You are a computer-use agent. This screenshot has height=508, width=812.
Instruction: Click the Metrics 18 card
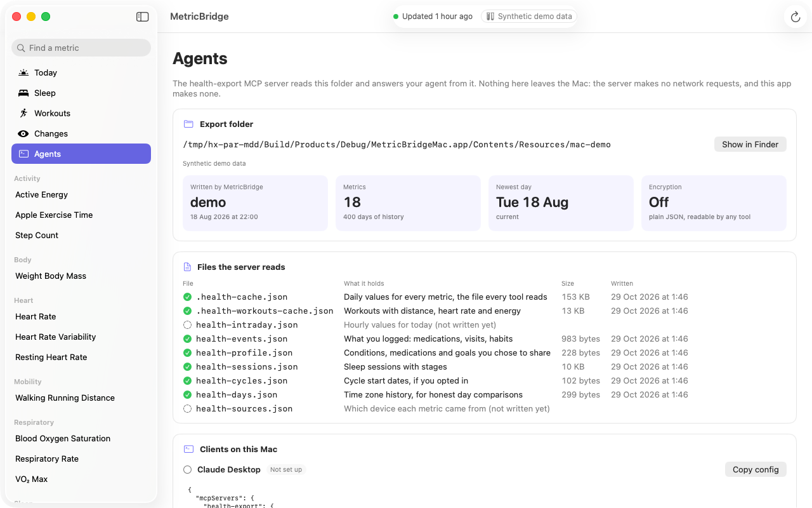(x=408, y=203)
